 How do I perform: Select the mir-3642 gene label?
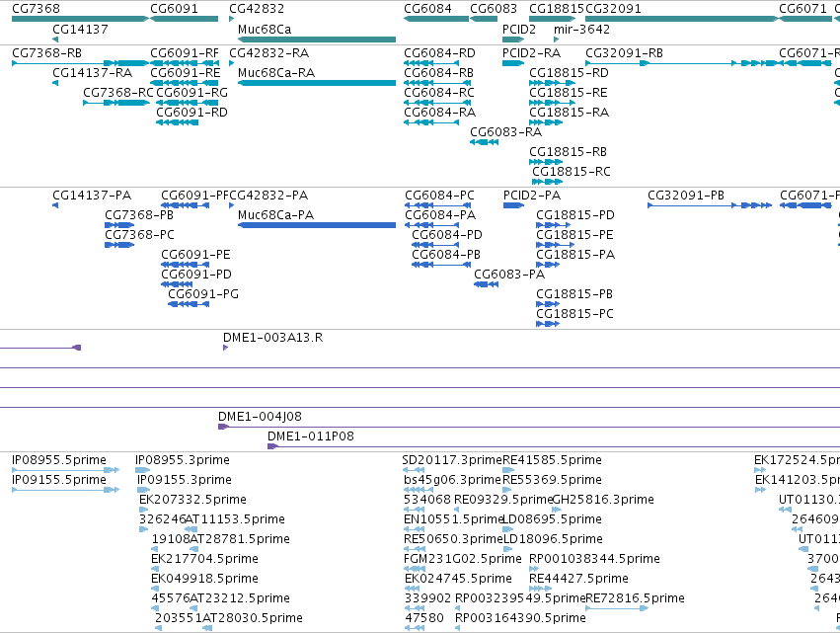[581, 30]
